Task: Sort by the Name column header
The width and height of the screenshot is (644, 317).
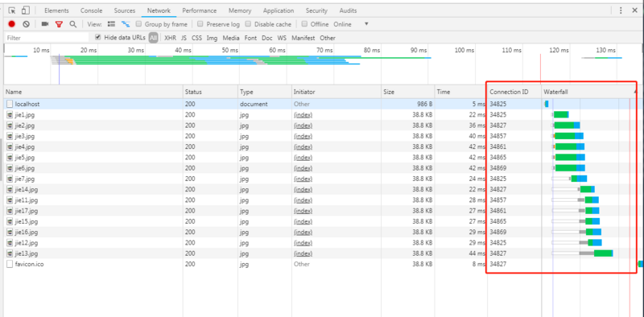Action: point(93,92)
